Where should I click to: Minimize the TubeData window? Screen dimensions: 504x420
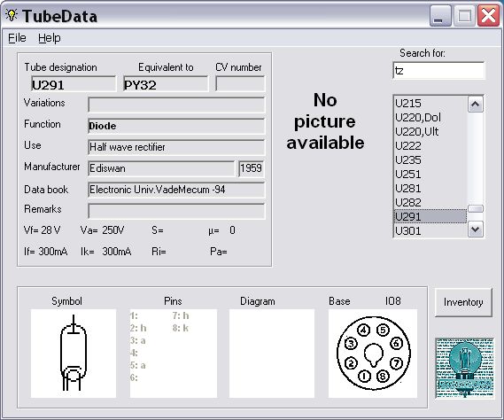440,16
